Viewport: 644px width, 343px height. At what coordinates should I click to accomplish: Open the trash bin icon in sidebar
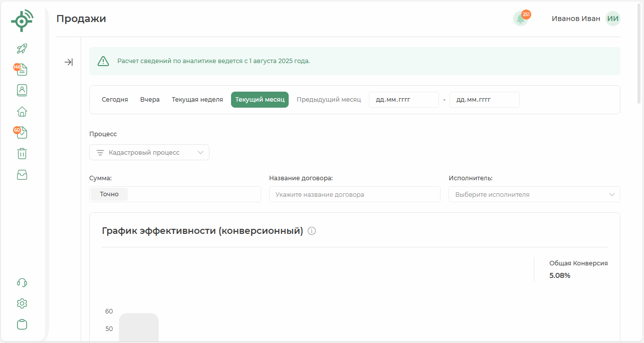(22, 153)
